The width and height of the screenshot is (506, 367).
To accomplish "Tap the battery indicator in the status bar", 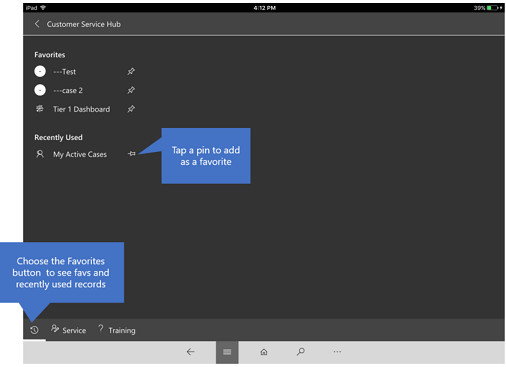I will coord(492,8).
